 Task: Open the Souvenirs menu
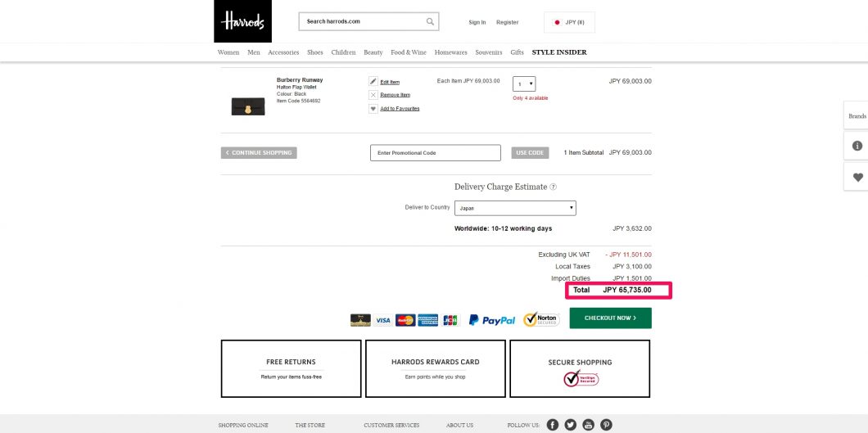(x=489, y=52)
